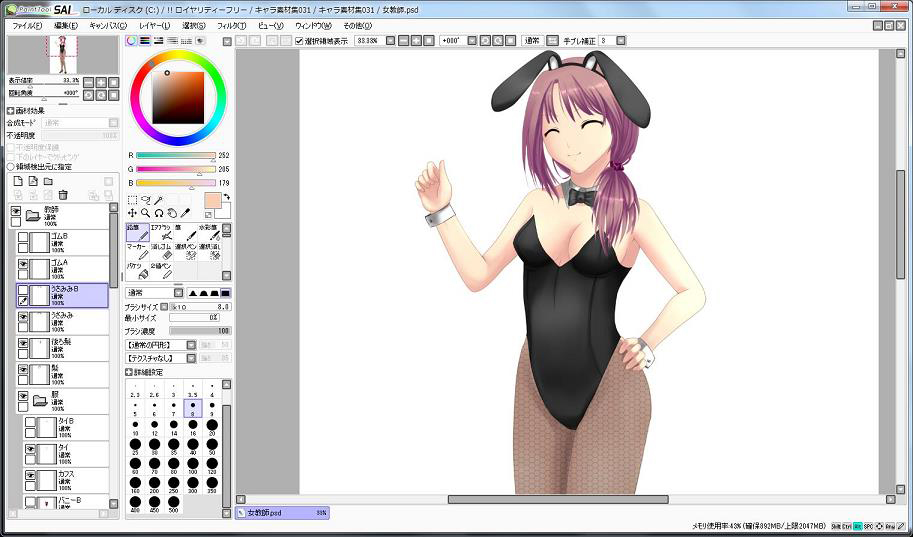Pick the Marker (マーカー) tool
The image size is (913, 537).
point(136,251)
